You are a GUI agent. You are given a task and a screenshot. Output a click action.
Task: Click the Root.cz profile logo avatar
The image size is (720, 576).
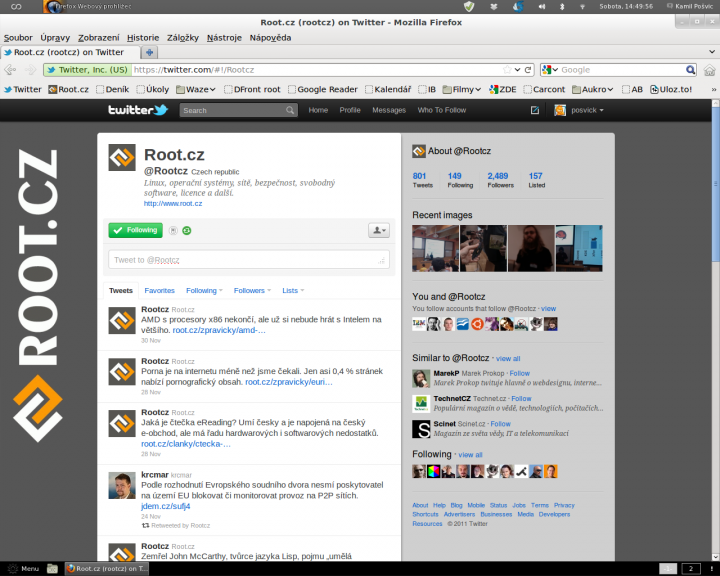click(122, 158)
